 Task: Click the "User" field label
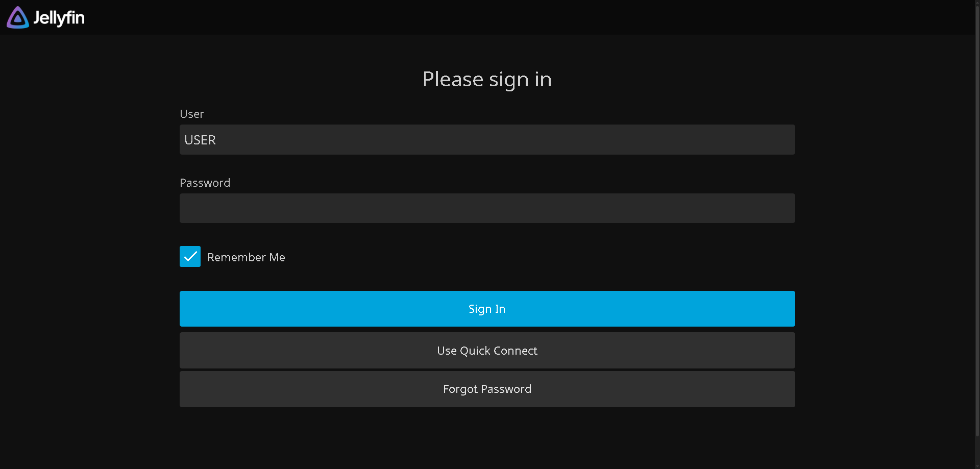click(192, 114)
